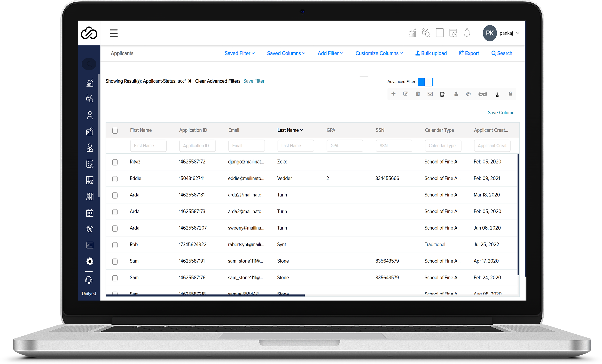The height and width of the screenshot is (364, 602).
Task: Add a new applicant with the plus icon
Action: click(x=394, y=94)
